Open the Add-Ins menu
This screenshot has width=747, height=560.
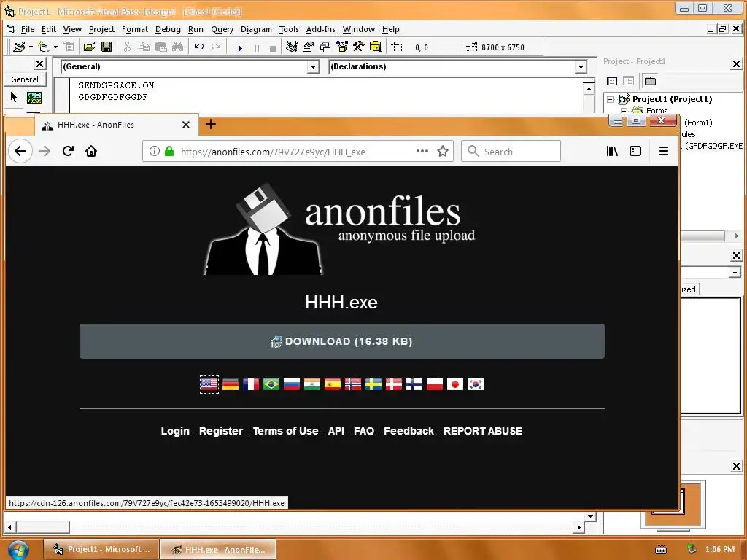(320, 29)
